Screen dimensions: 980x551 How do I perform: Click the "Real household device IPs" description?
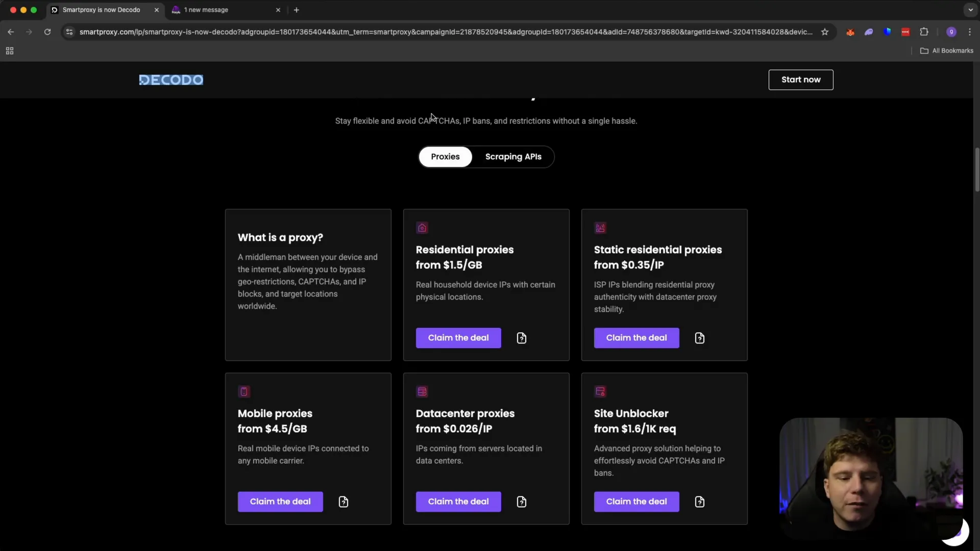pyautogui.click(x=485, y=291)
